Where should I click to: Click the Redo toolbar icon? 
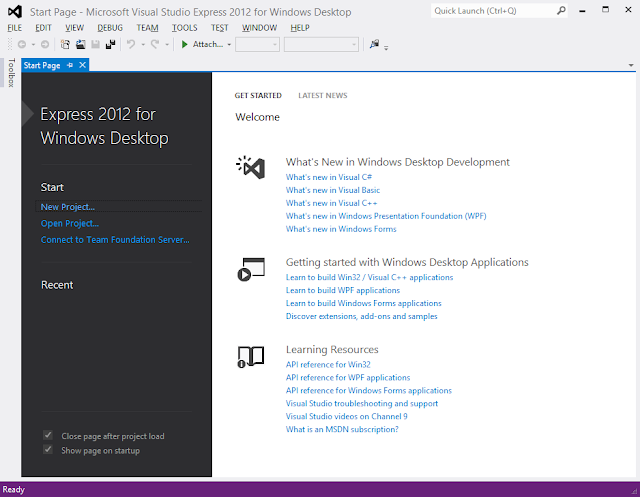(x=155, y=44)
